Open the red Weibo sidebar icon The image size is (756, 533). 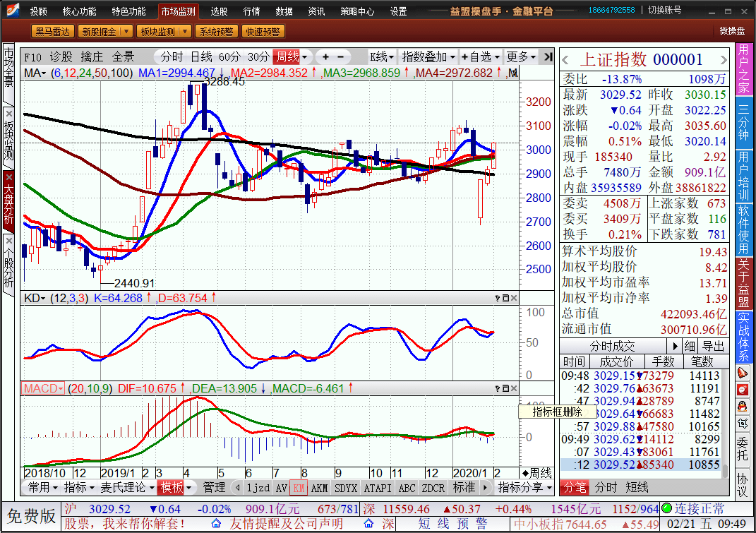743,389
